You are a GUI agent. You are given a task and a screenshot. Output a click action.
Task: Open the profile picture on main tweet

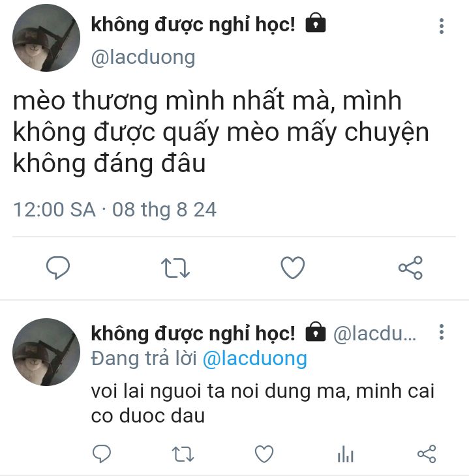click(46, 38)
